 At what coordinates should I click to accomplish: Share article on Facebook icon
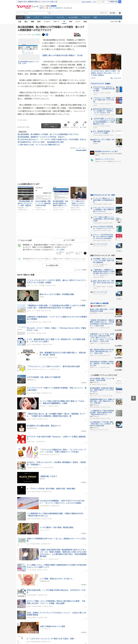tap(47, 35)
